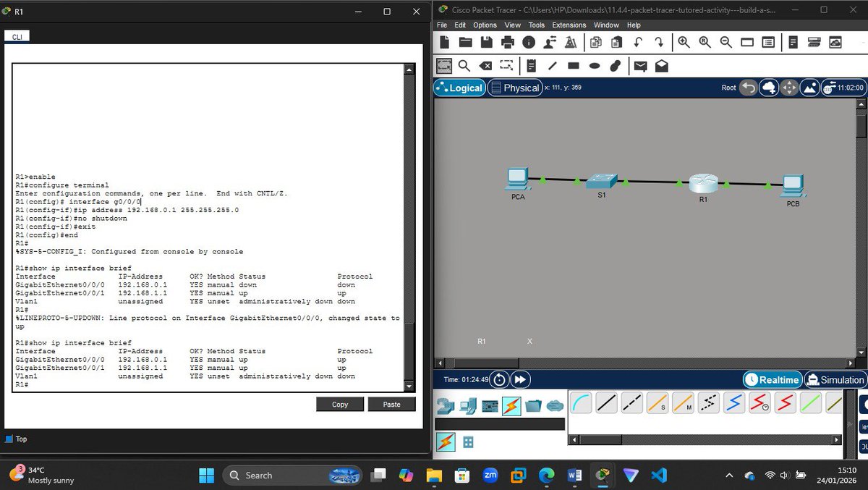Image resolution: width=868 pixels, height=490 pixels.
Task: Open the Tools menu
Action: coord(537,25)
